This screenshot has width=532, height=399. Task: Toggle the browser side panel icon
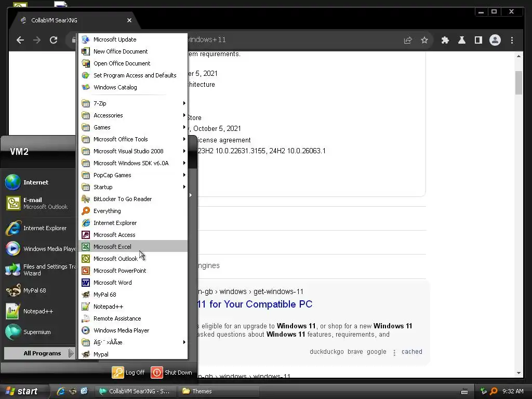(478, 40)
